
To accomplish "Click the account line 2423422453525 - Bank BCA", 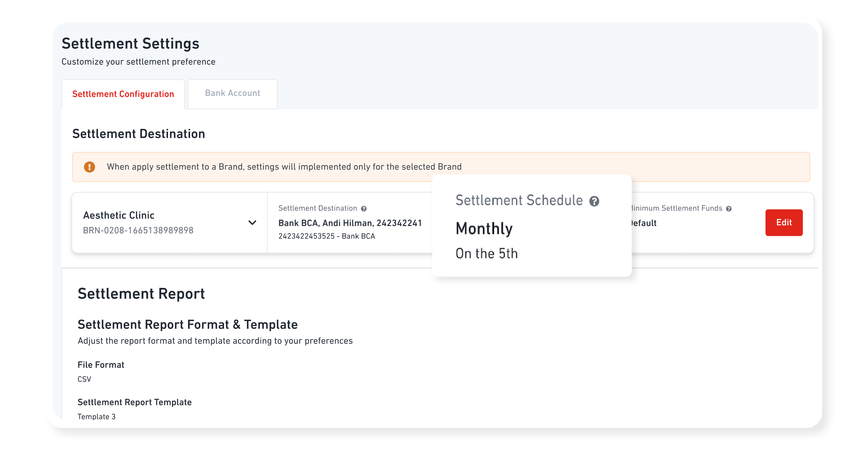I will pyautogui.click(x=326, y=236).
